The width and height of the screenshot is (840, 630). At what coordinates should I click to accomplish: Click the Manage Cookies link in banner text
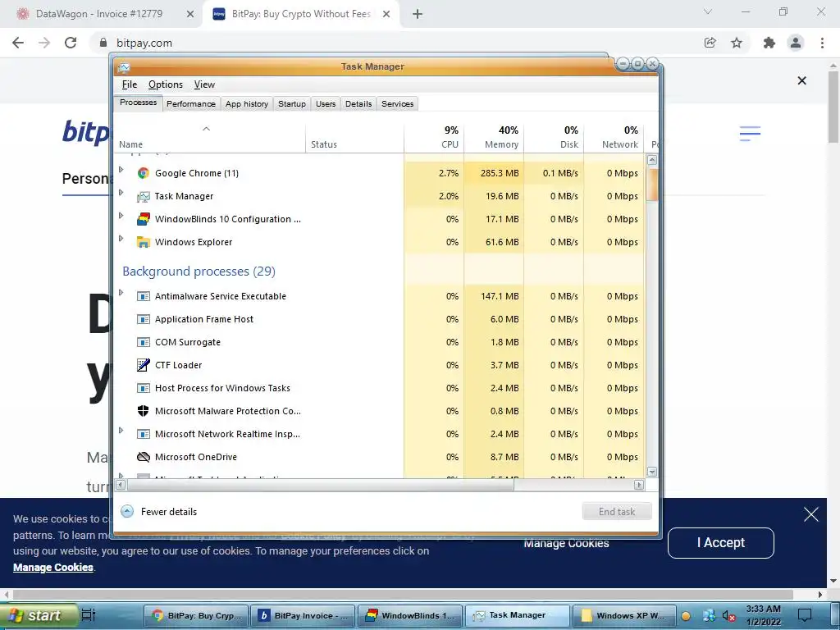[53, 568]
